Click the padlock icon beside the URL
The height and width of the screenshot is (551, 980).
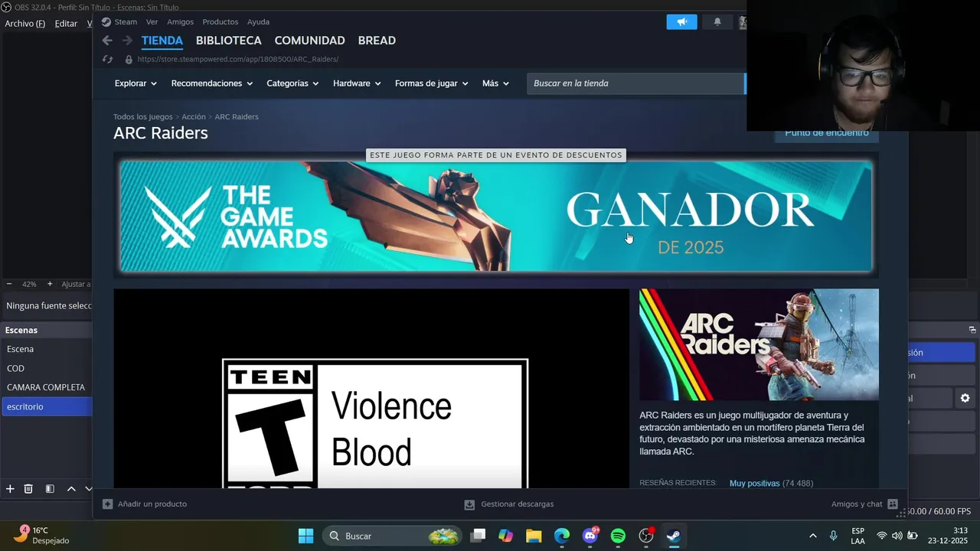[129, 59]
